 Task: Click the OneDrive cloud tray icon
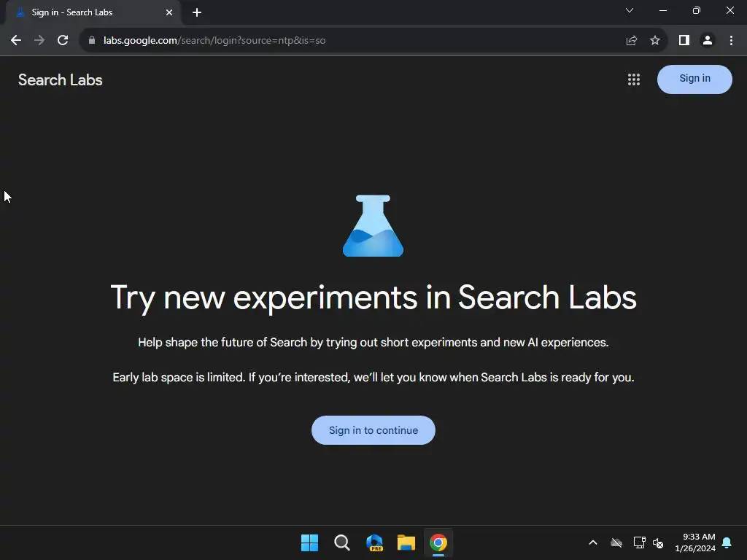coord(616,542)
